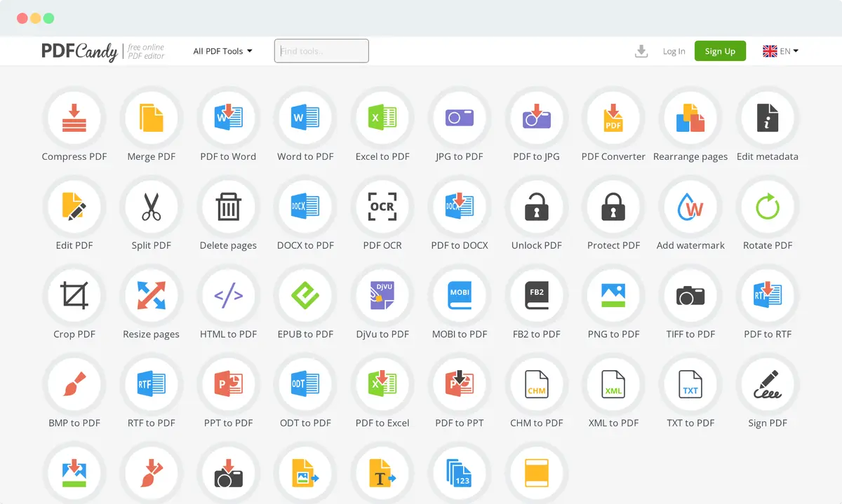Viewport: 842px width, 504px height.
Task: Open the Add watermark icon
Action: (x=690, y=207)
